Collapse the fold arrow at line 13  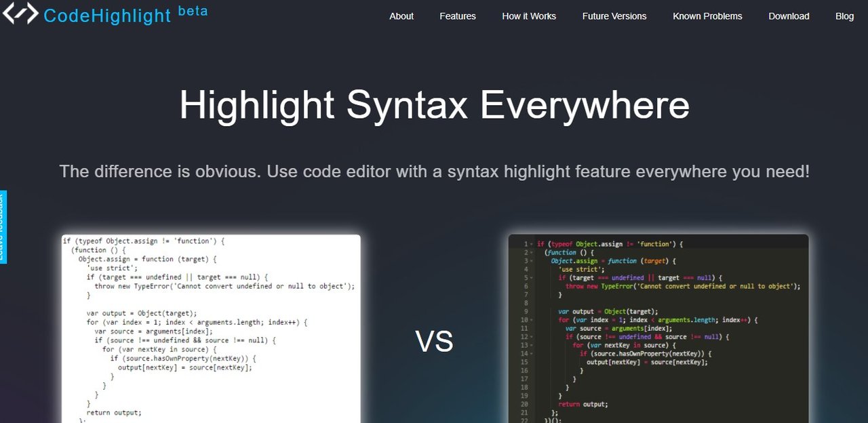(533, 345)
